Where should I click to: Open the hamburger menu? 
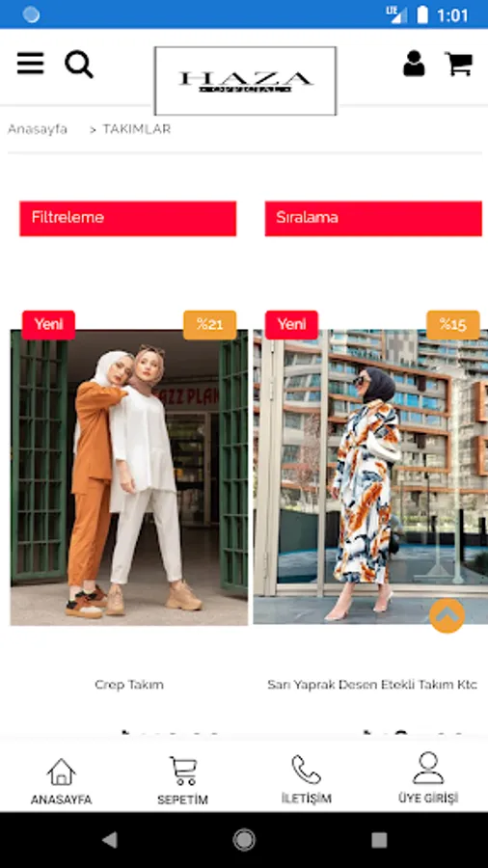coord(31,64)
